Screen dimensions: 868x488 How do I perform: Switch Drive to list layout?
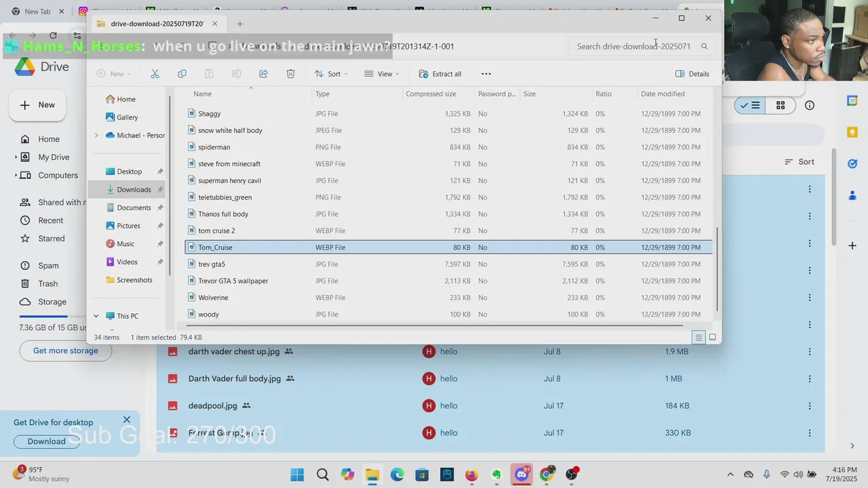(x=751, y=106)
